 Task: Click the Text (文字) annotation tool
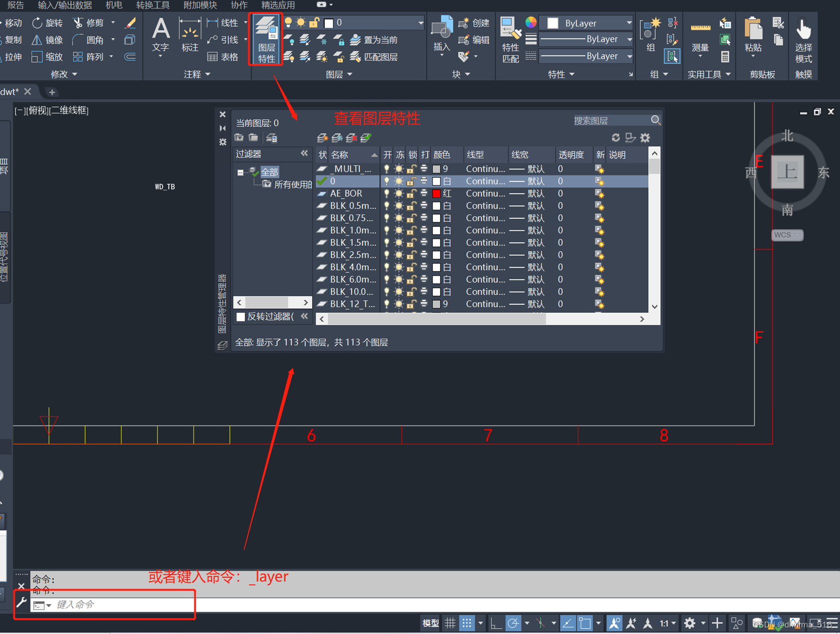(161, 34)
